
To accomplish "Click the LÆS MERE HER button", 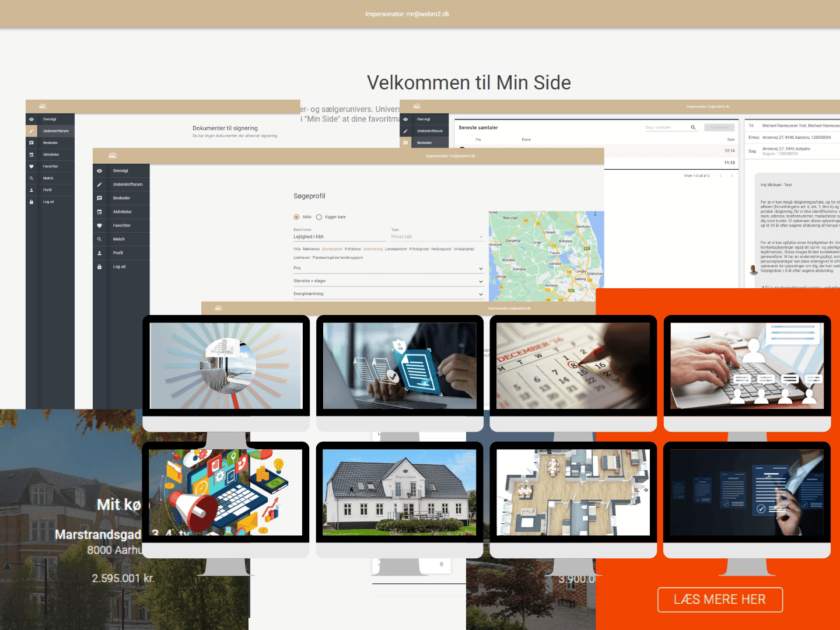I will (720, 600).
